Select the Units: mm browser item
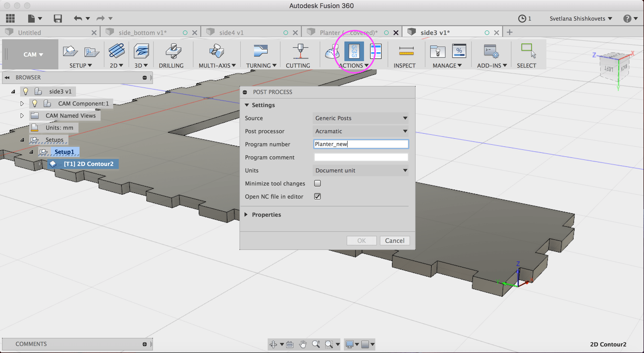The width and height of the screenshot is (644, 353). coord(54,128)
